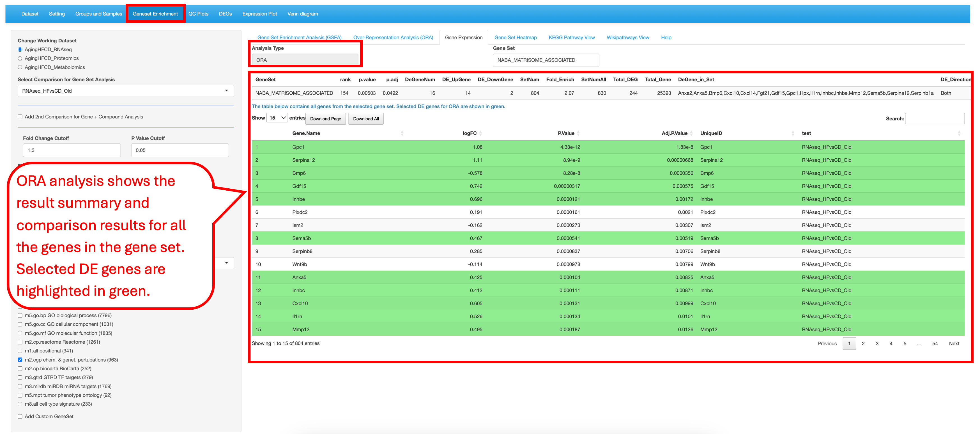Sort table by test column arrows
This screenshot has height=434, width=980.
[959, 133]
